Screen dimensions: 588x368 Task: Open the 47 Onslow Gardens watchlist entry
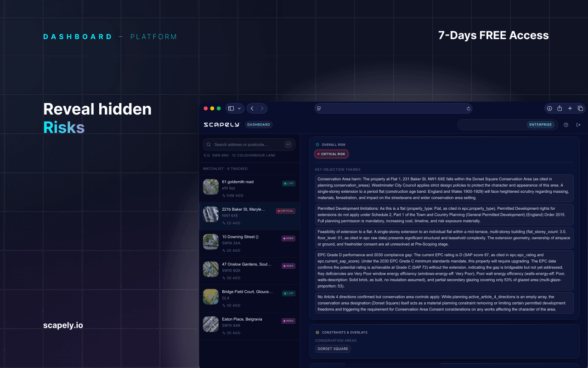(x=249, y=271)
